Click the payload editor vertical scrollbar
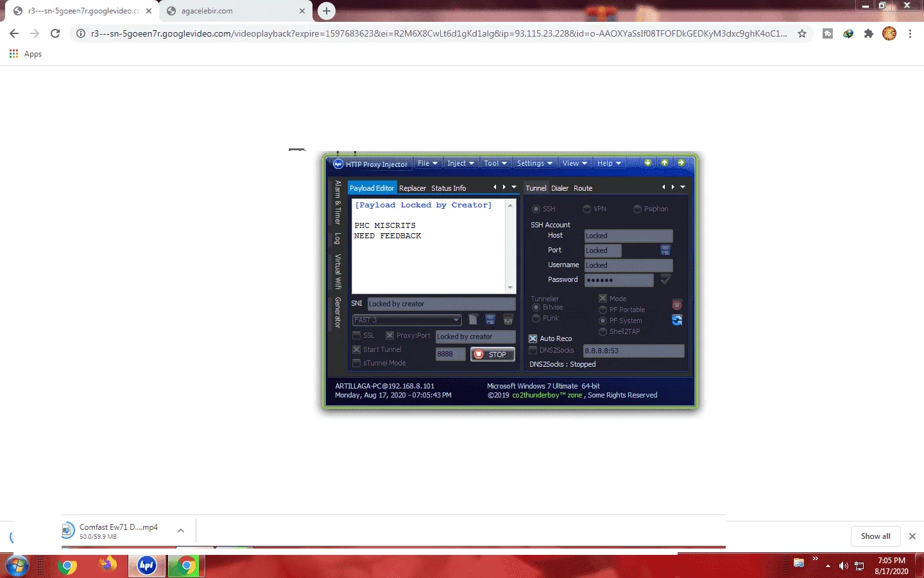Image resolution: width=924 pixels, height=578 pixels. pos(511,246)
